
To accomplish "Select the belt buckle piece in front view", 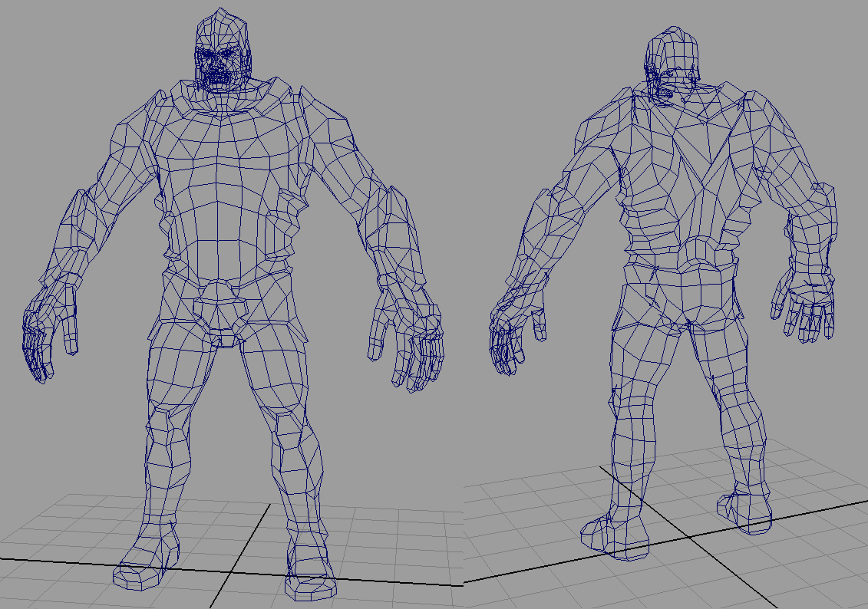I will click(224, 338).
